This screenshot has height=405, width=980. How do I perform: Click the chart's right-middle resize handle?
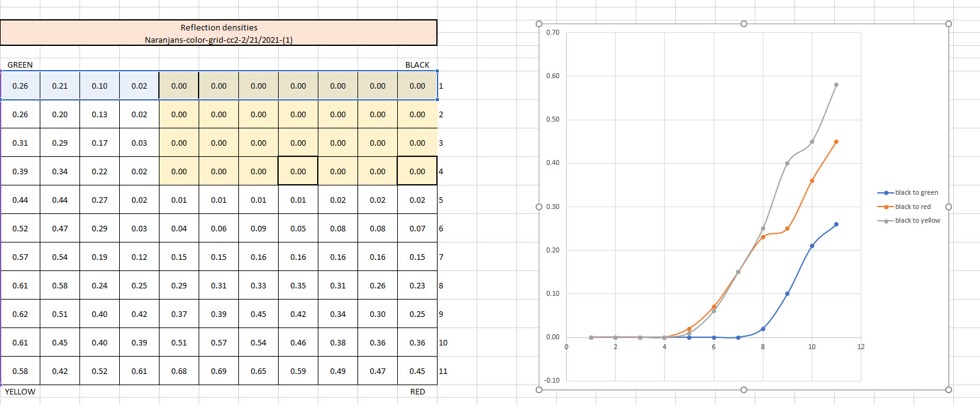tap(948, 207)
